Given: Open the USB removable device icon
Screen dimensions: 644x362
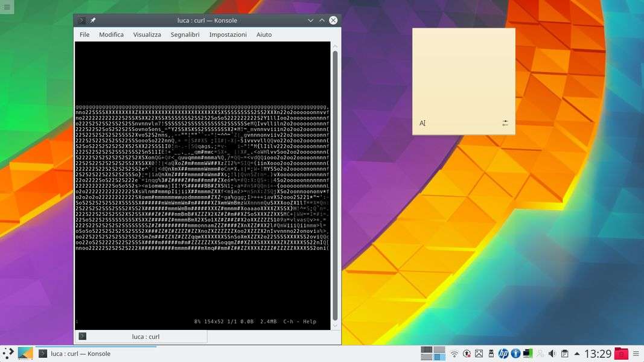Looking at the screenshot, I should point(491,354).
